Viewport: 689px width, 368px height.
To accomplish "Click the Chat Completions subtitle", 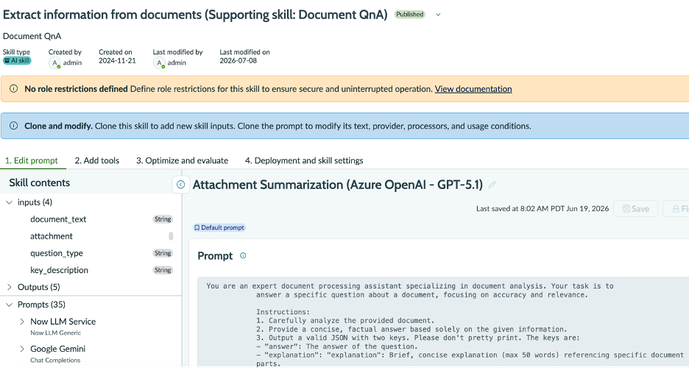I will (55, 360).
